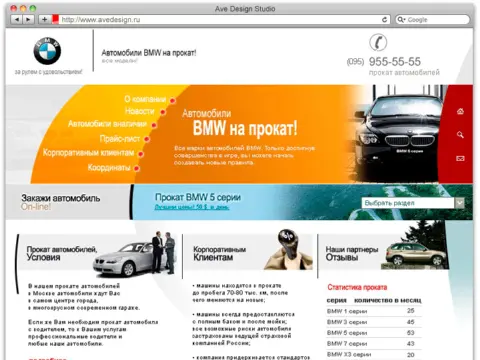This screenshot has height=360, width=480.
Task: Open 'Наши партнеры Отзывы' section
Action: pos(352,253)
